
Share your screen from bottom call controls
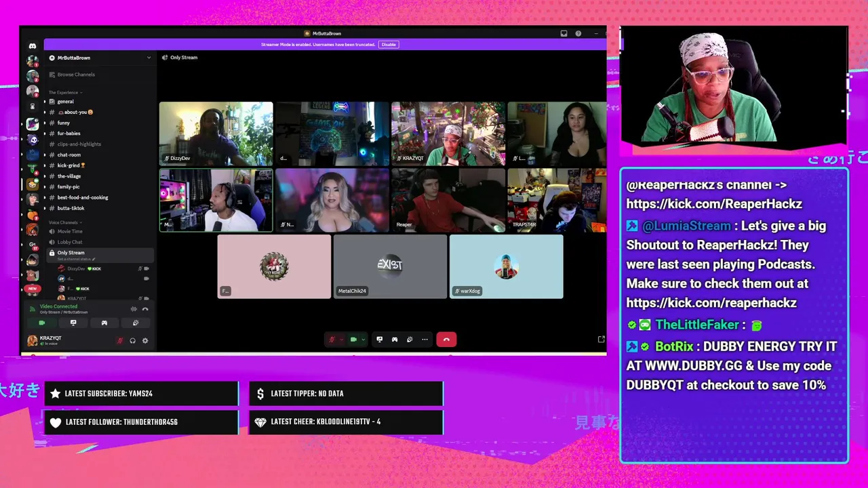380,340
